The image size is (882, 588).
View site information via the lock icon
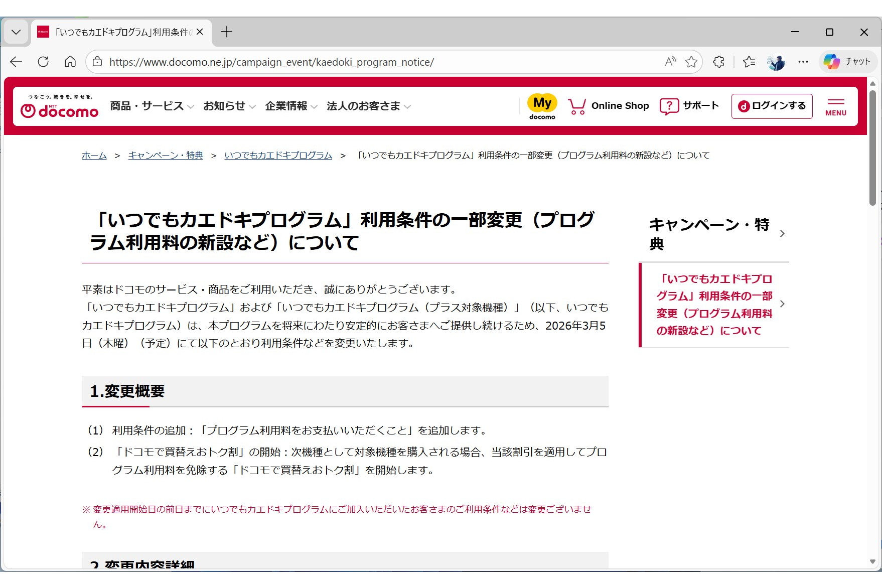click(x=97, y=62)
